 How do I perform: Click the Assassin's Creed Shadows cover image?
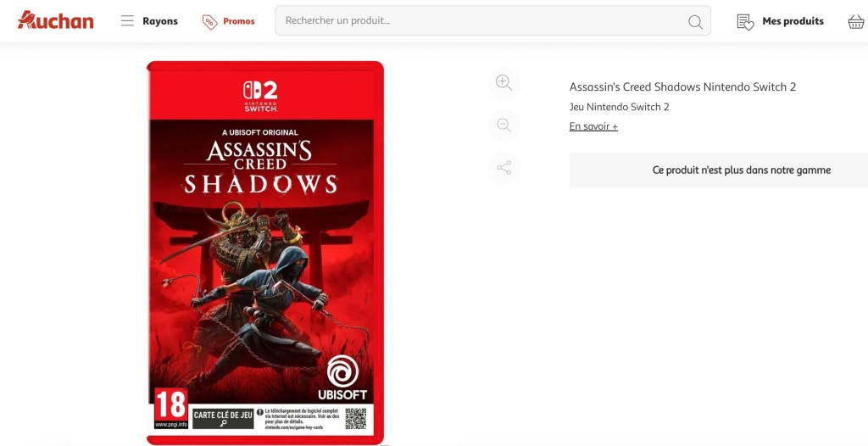tap(265, 253)
